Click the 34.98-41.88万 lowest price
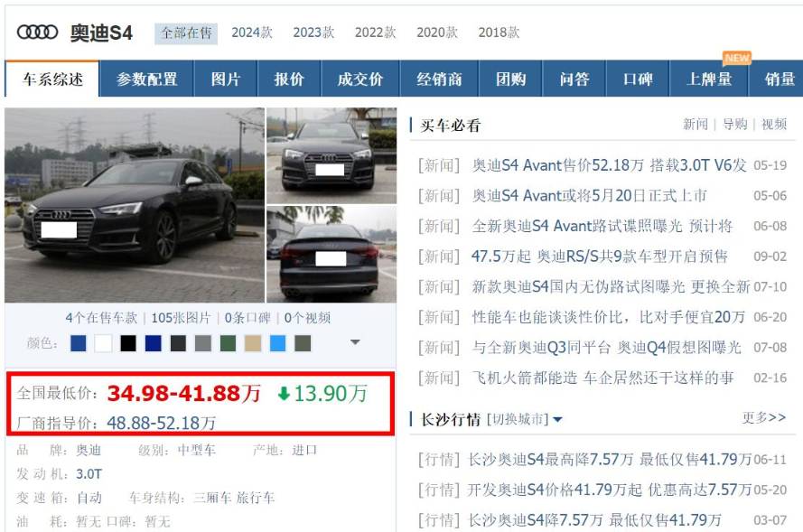The height and width of the screenshot is (532, 803). [x=184, y=393]
